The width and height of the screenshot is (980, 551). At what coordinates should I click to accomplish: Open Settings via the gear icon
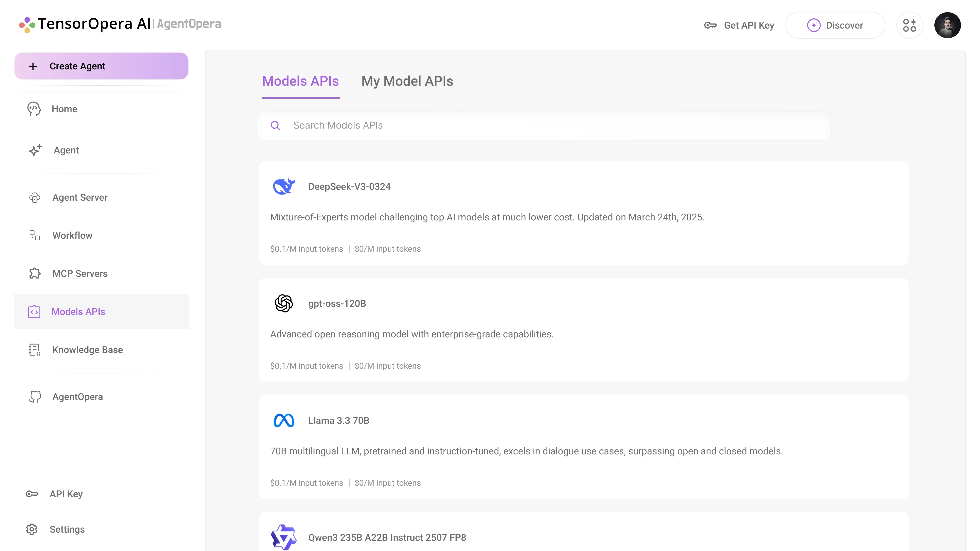pos(31,529)
